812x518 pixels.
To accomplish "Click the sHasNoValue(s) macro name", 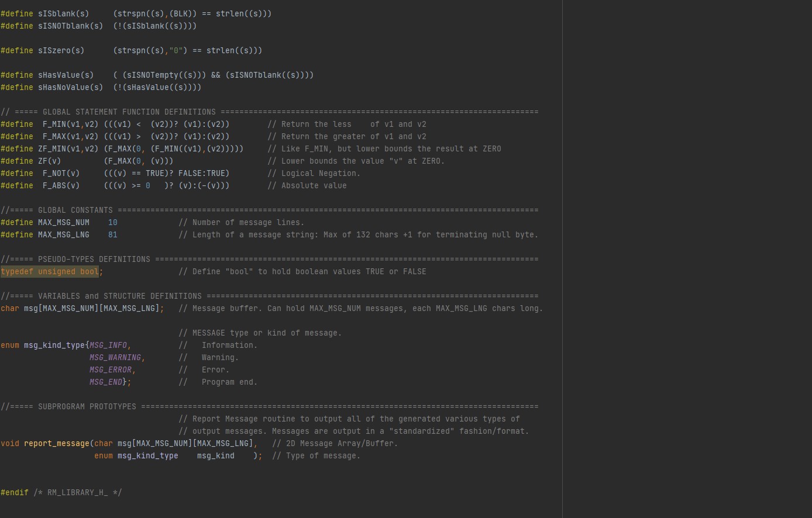I will pyautogui.click(x=71, y=88).
